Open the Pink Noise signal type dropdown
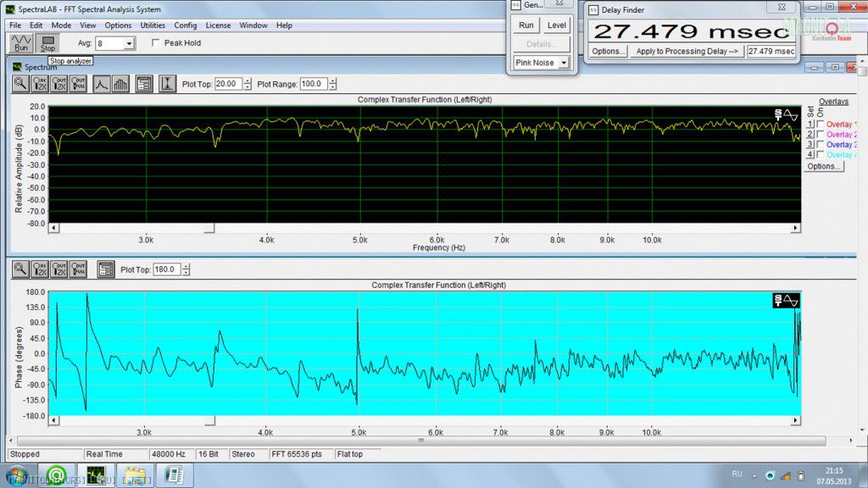Screen dimensions: 868x488 pos(564,63)
